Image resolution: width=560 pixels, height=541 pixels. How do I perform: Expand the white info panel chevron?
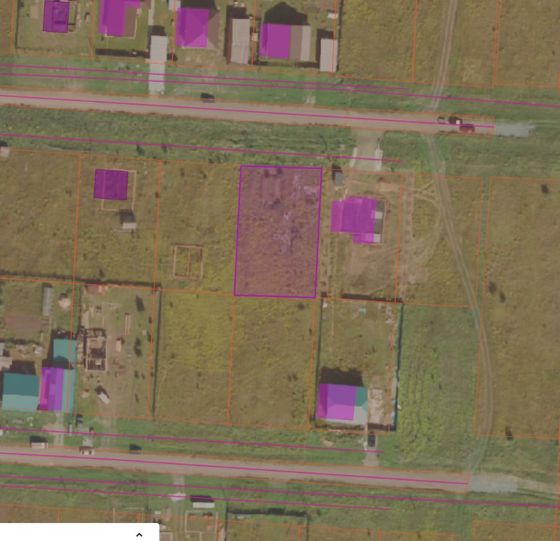(x=139, y=535)
